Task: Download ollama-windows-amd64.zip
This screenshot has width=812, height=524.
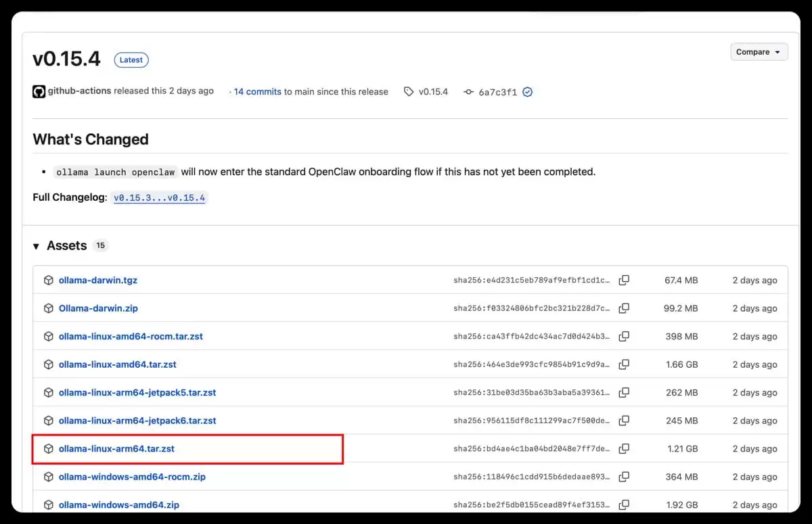Action: coord(118,505)
